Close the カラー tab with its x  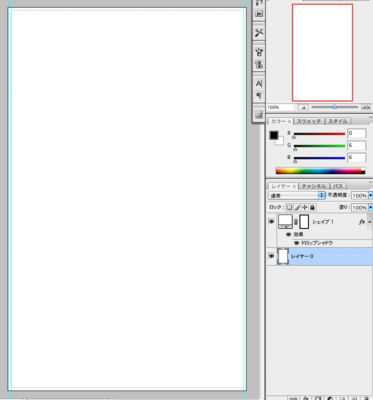coord(289,122)
